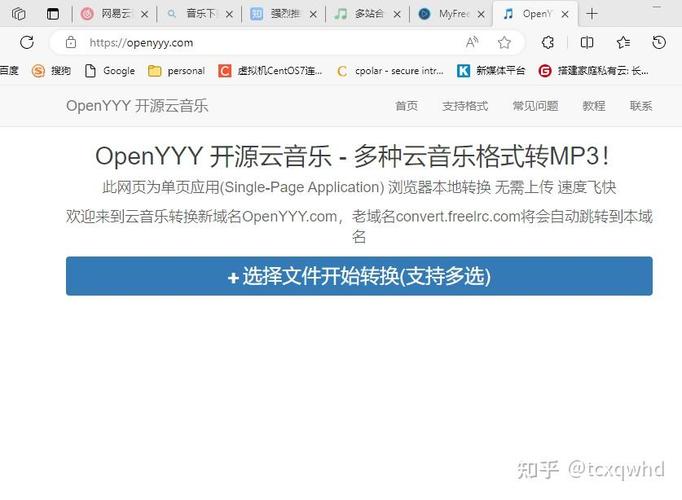The width and height of the screenshot is (682, 500).
Task: Open the 虚拟机CentOS7 bookmark
Action: click(x=270, y=70)
